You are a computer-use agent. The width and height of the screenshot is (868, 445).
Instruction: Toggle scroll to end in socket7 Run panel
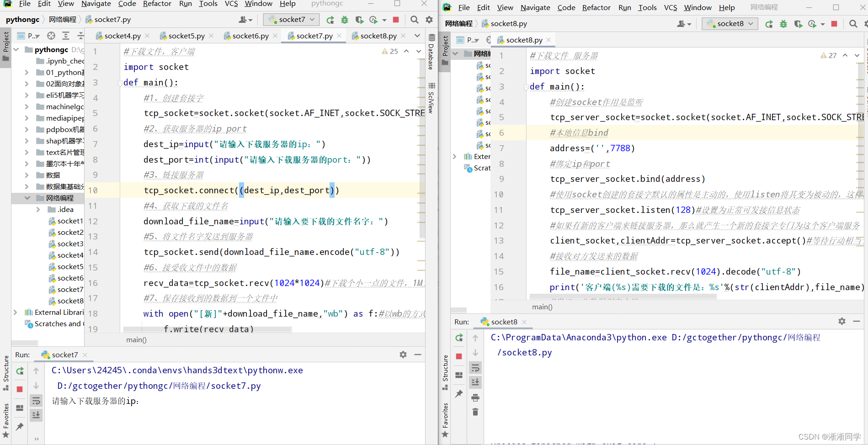point(36,415)
